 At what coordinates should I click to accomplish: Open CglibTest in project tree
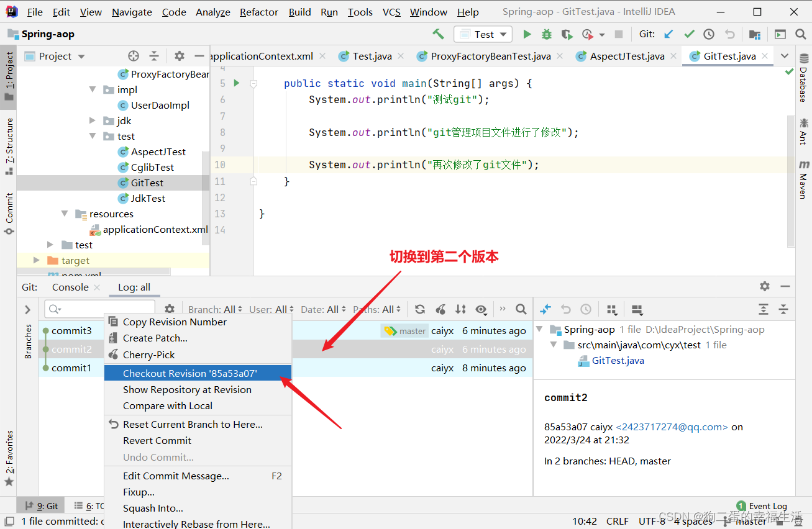pyautogui.click(x=152, y=167)
